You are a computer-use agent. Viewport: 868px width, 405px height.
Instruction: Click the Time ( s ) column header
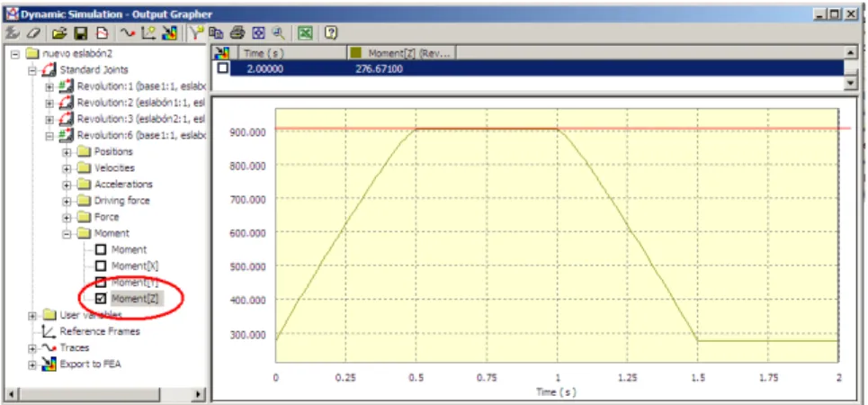(292, 53)
